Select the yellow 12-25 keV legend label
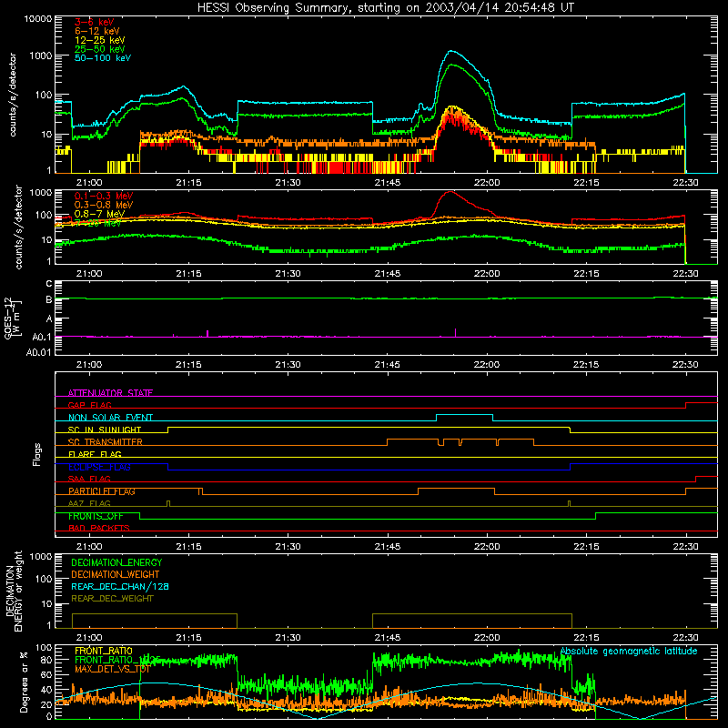Screen dimensions: 728x728 pos(100,40)
